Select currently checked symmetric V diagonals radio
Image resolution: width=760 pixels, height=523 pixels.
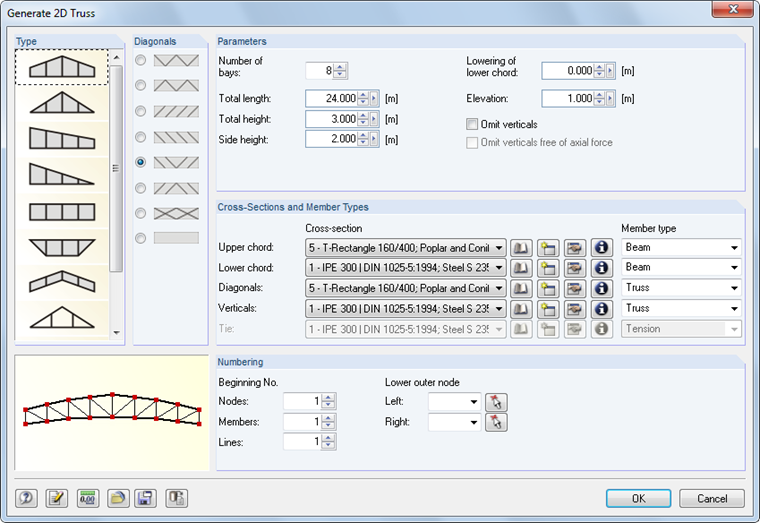click(141, 162)
